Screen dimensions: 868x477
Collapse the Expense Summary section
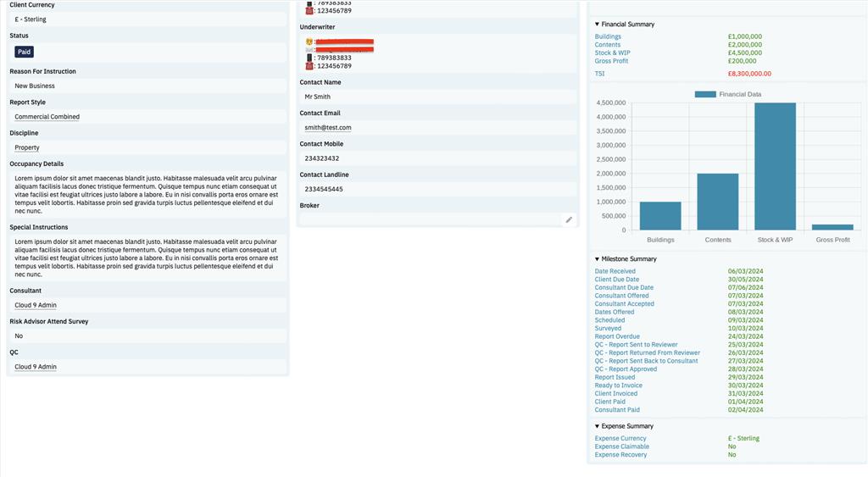[x=597, y=426]
